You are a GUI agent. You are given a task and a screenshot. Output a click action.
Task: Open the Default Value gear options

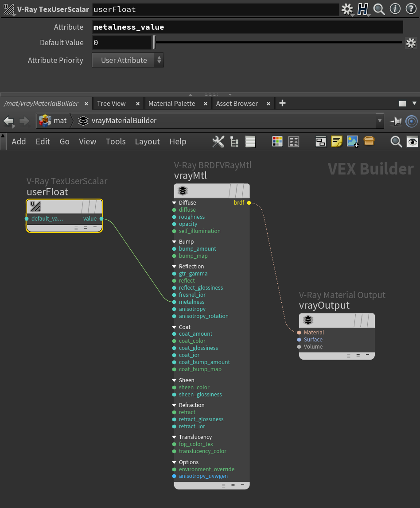tap(411, 43)
